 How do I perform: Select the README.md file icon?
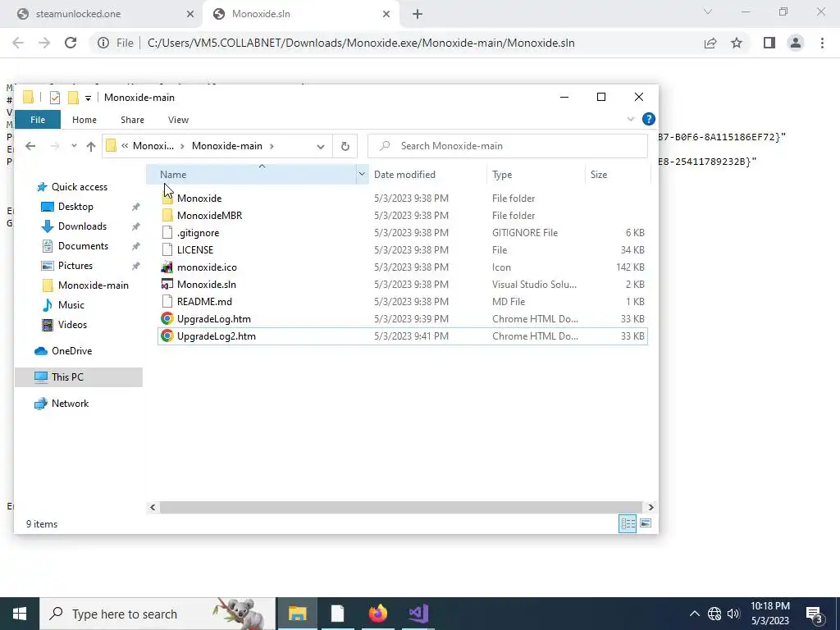167,301
